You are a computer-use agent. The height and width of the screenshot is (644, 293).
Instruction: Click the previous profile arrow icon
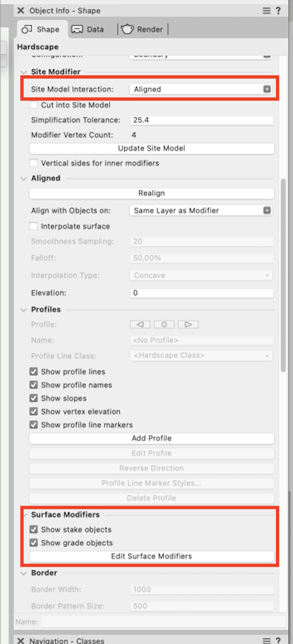[140, 324]
